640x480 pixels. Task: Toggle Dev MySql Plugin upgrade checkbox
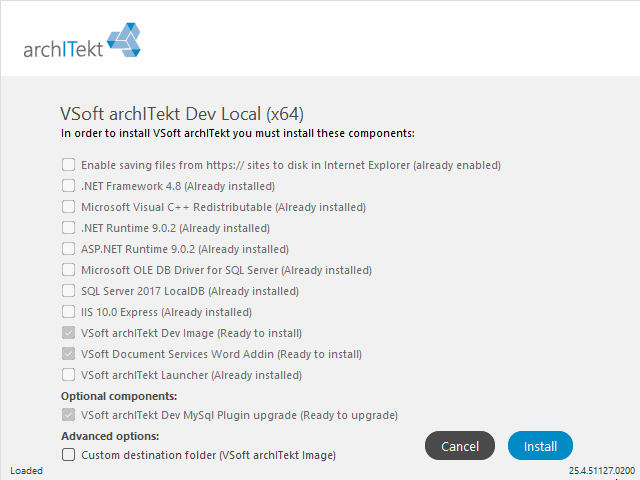pyautogui.click(x=68, y=415)
